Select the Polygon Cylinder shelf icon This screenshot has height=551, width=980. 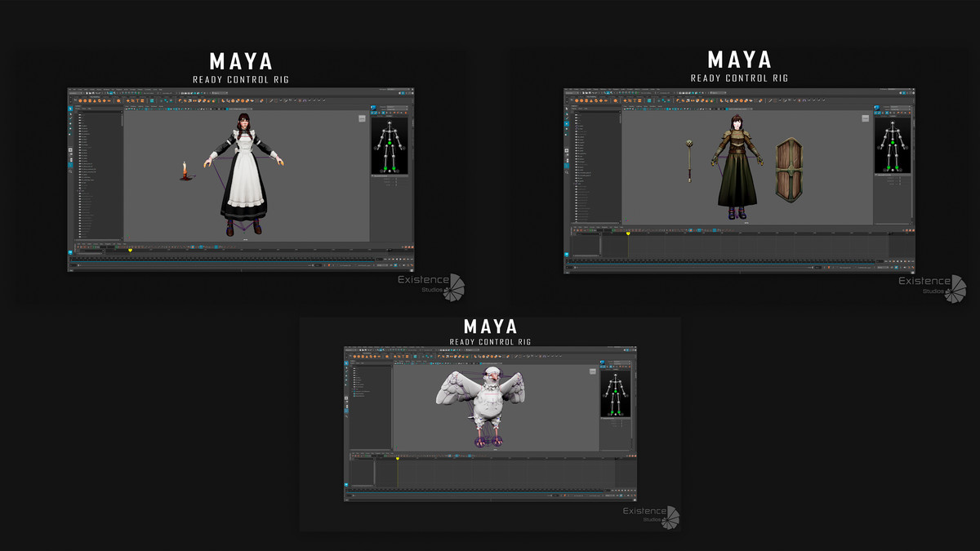click(x=90, y=100)
